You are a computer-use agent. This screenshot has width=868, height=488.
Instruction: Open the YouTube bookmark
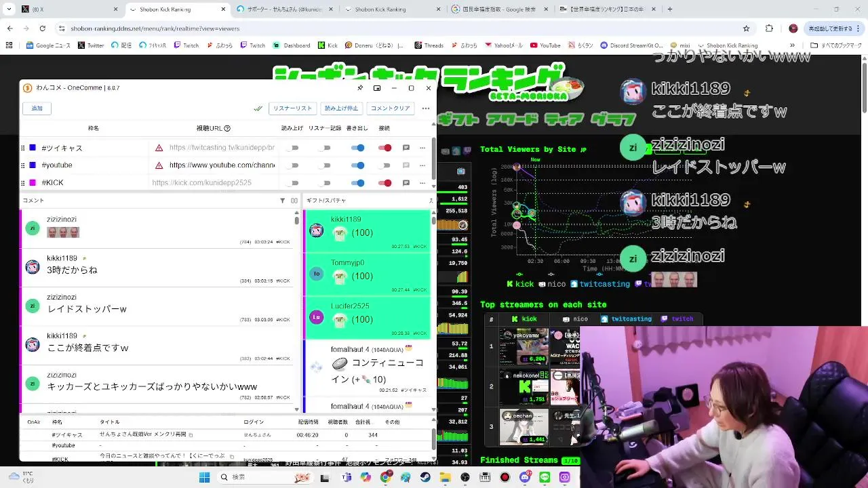[x=545, y=45]
